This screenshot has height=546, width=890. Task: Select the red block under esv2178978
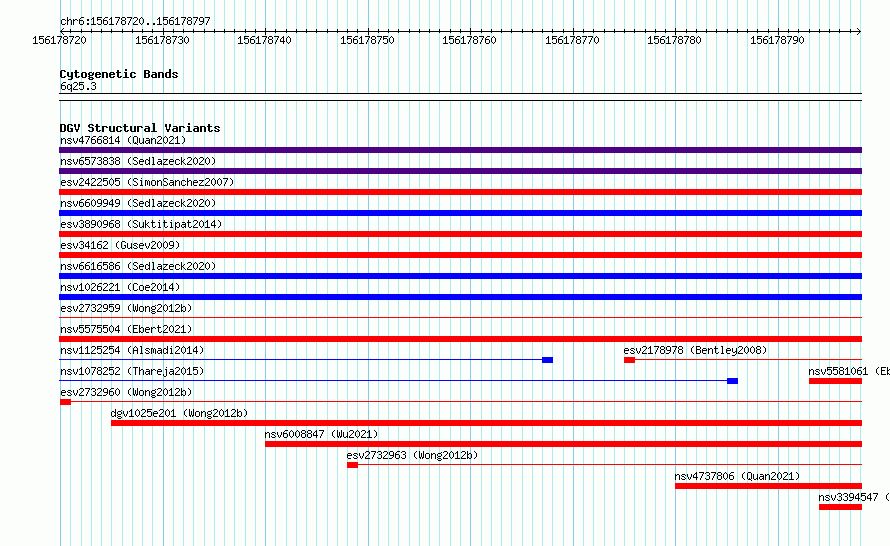(629, 360)
